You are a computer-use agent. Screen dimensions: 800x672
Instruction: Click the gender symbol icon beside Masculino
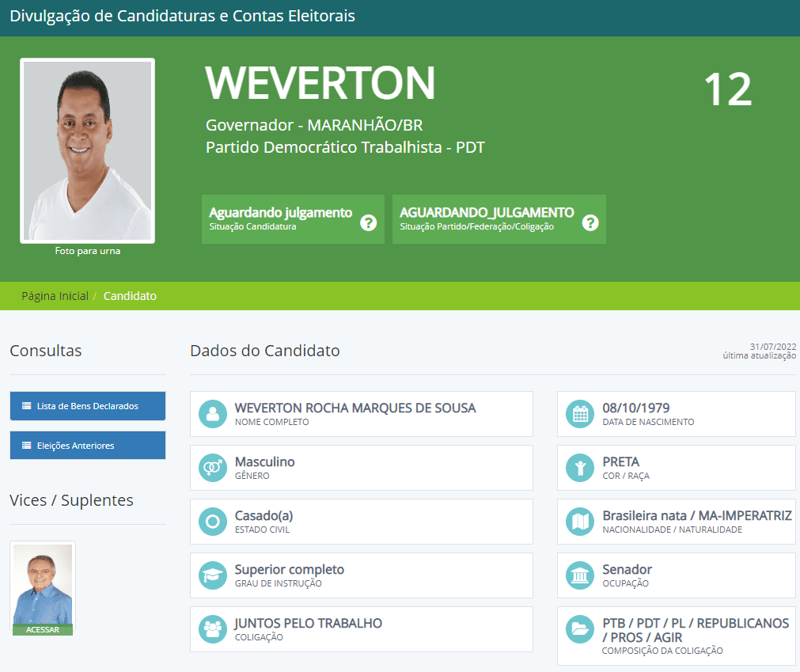pos(212,468)
